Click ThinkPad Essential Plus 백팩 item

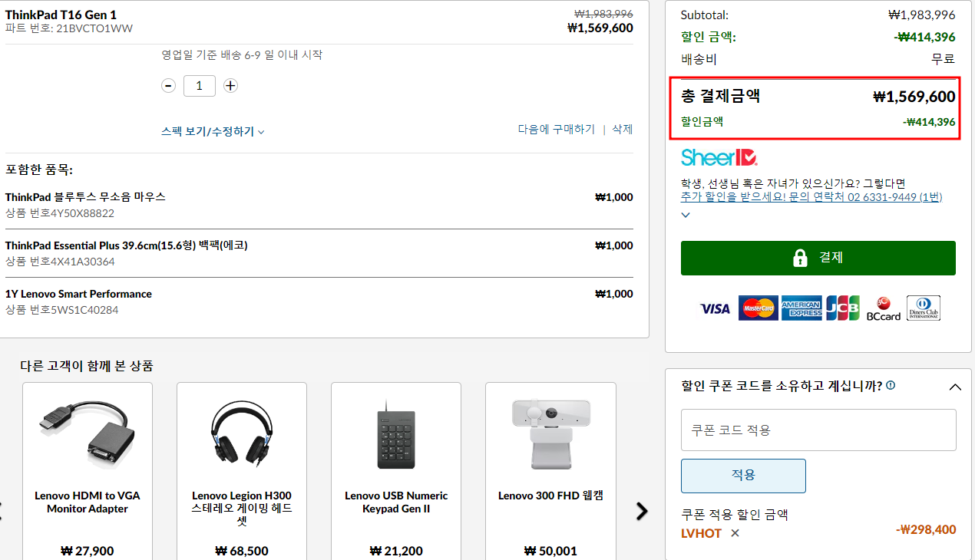coord(126,245)
